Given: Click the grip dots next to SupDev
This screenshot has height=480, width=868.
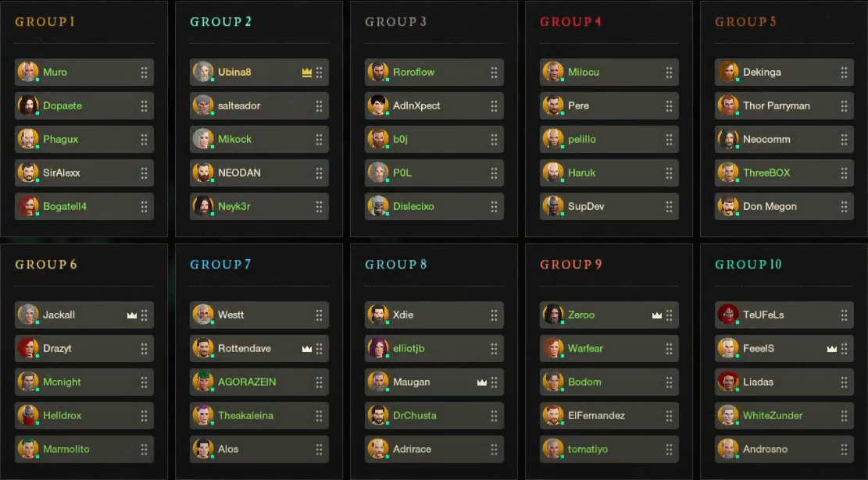Looking at the screenshot, I should tap(670, 207).
